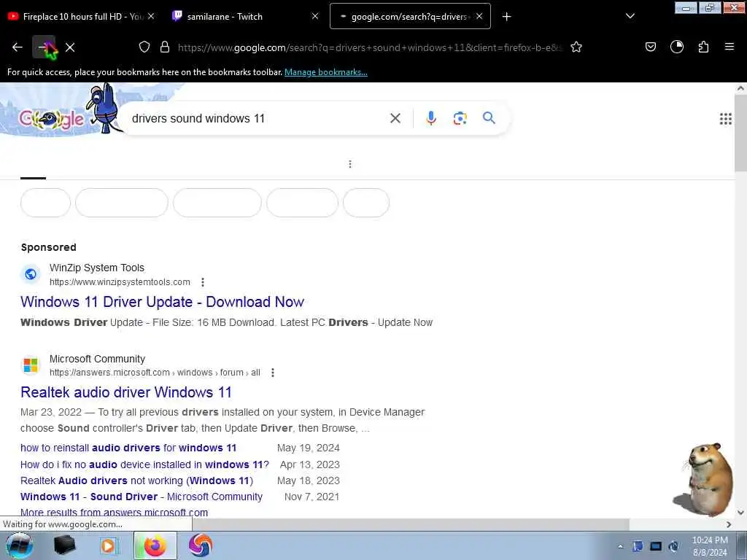Search by image with the Google Lens icon
The width and height of the screenshot is (747, 560).
coord(460,118)
